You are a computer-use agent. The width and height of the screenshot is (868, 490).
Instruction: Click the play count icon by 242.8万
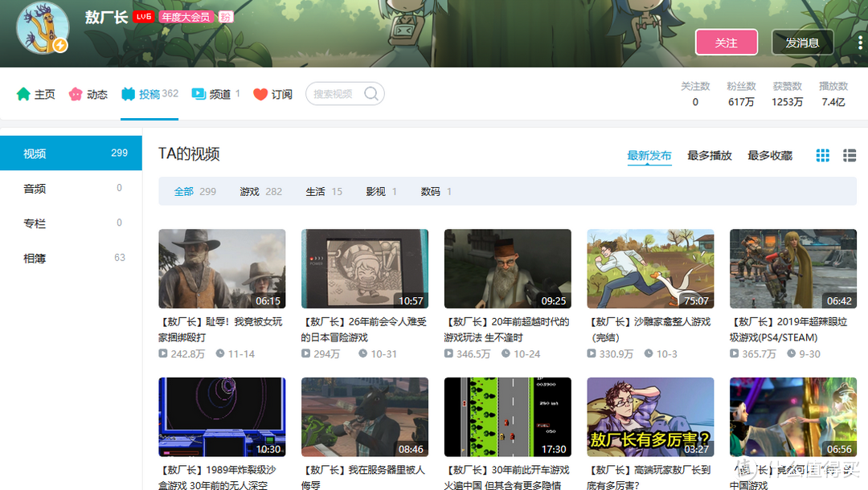[163, 353]
